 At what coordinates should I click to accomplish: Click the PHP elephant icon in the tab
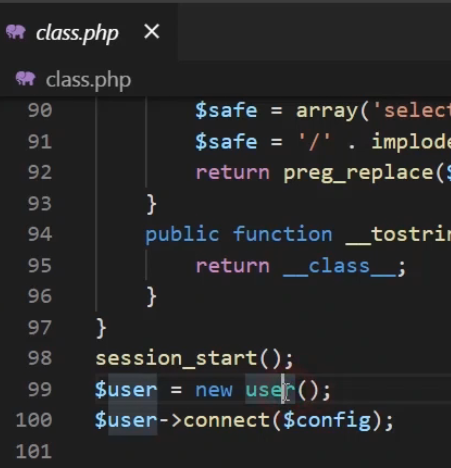click(x=16, y=32)
